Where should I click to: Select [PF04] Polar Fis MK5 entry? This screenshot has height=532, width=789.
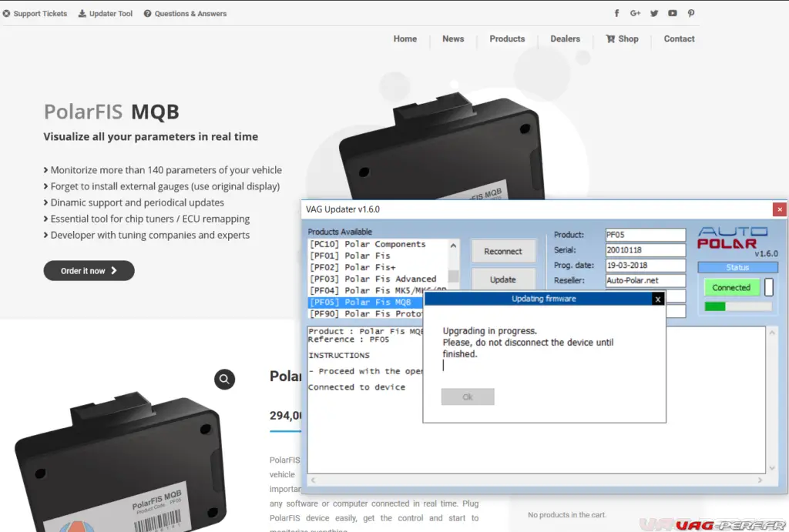(378, 290)
